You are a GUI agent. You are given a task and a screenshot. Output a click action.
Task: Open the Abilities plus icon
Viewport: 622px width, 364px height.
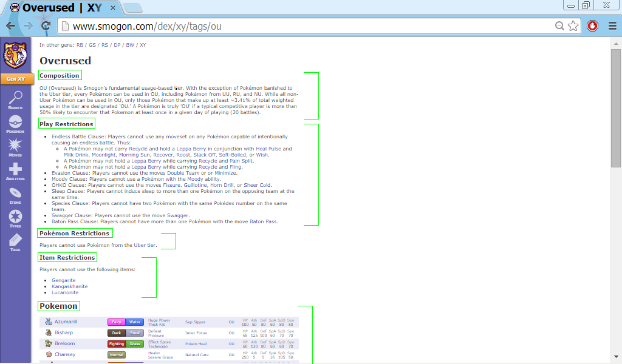click(15, 172)
